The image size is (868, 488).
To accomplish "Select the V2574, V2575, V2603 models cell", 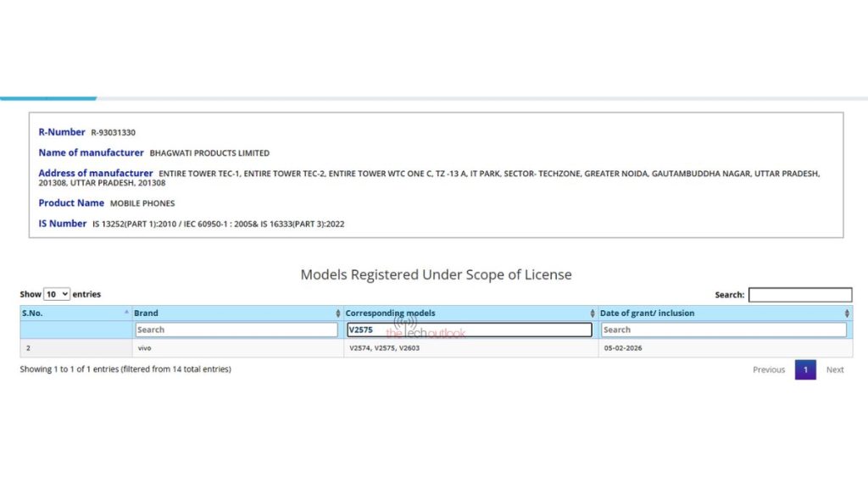I will click(x=470, y=348).
